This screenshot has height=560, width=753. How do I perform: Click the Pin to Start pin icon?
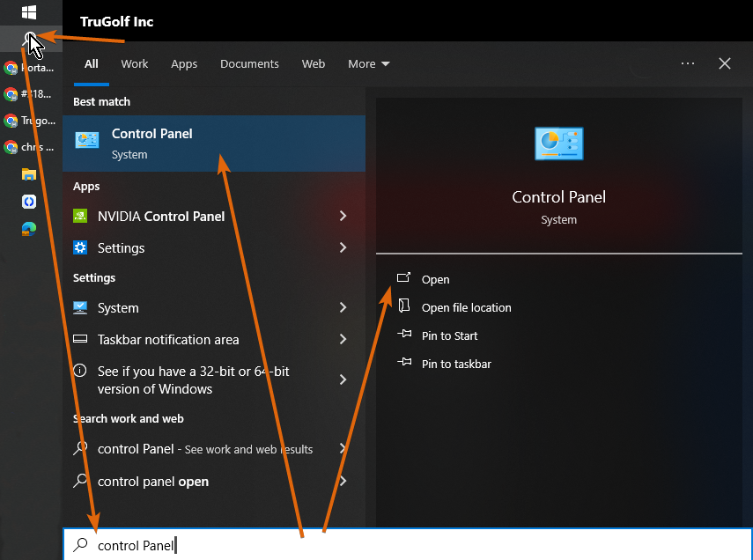pyautogui.click(x=404, y=334)
